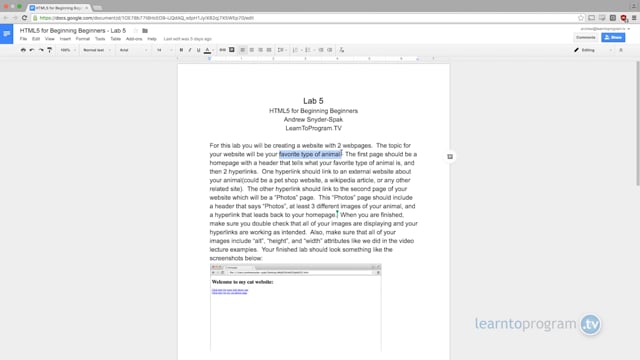Click the document title to rename it
The image size is (640, 360).
pyautogui.click(x=73, y=31)
